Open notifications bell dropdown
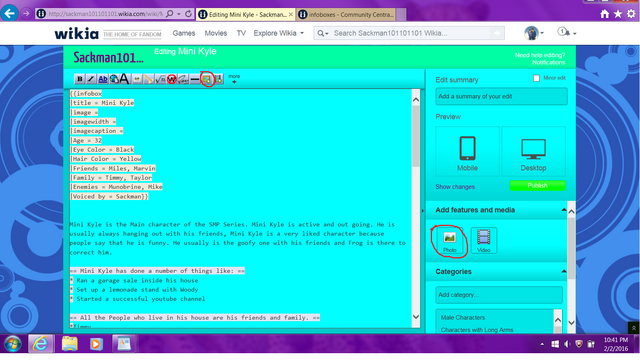This screenshot has height=360, width=640. click(x=567, y=33)
